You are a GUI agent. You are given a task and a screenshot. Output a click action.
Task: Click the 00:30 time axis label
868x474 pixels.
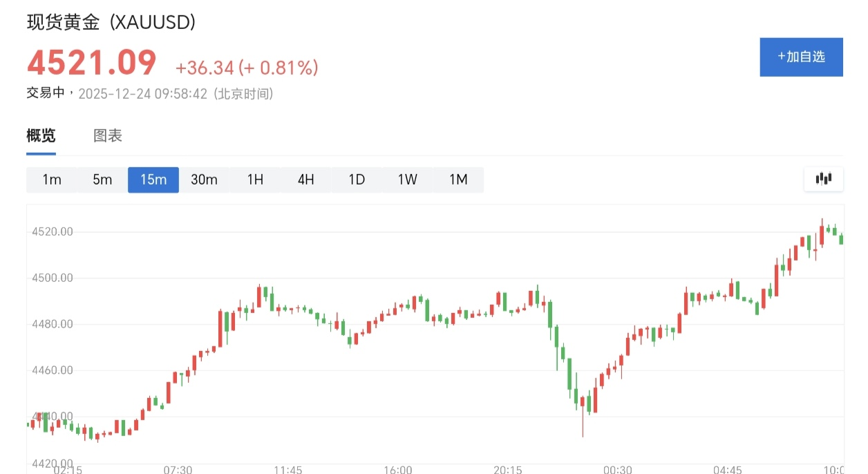pos(617,469)
